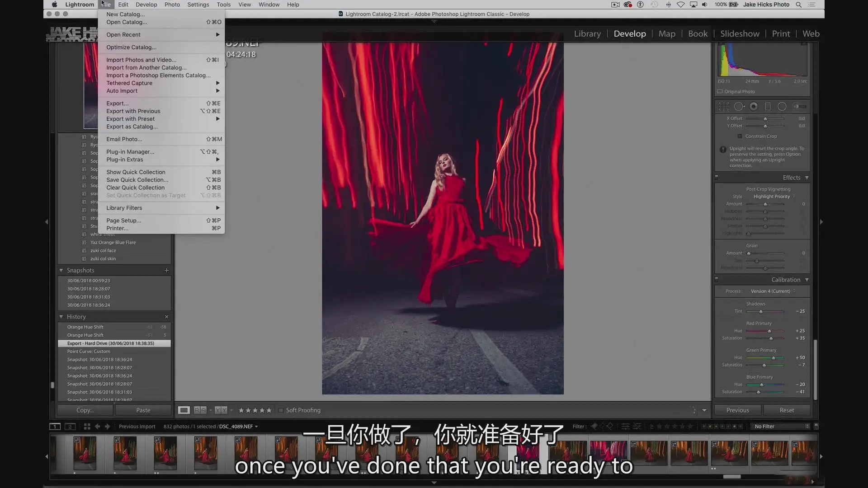Screen dimensions: 868x488
Task: Select the Spot Removal tool
Action: (x=739, y=107)
